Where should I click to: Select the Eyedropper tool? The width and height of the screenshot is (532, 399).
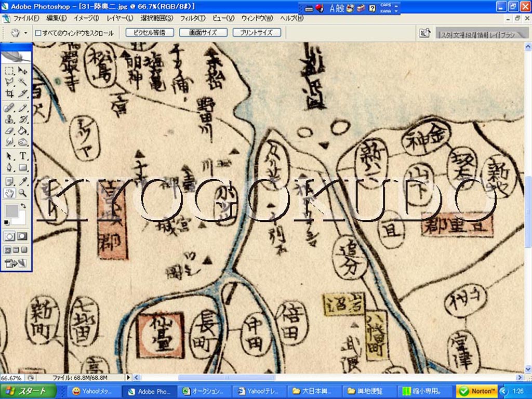(x=22, y=181)
